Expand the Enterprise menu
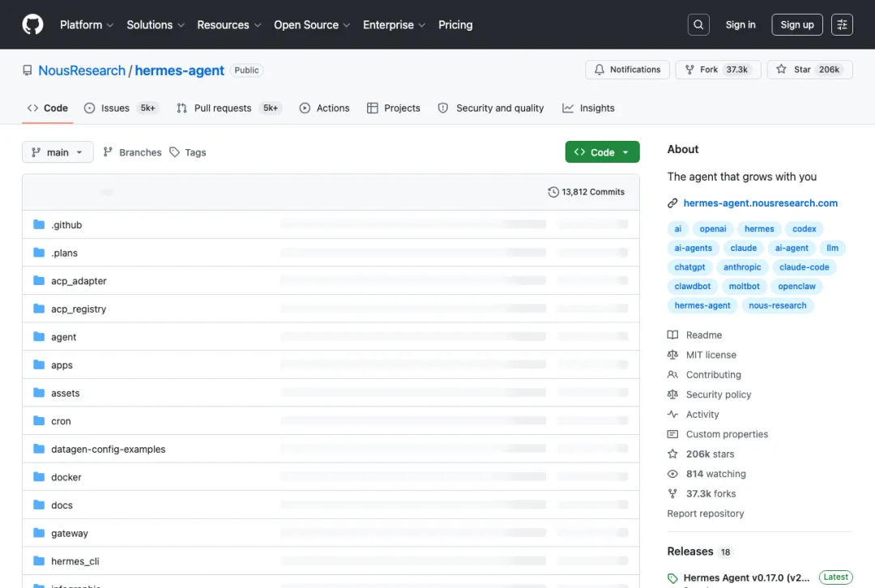Screen dimensions: 875x588 click(394, 25)
